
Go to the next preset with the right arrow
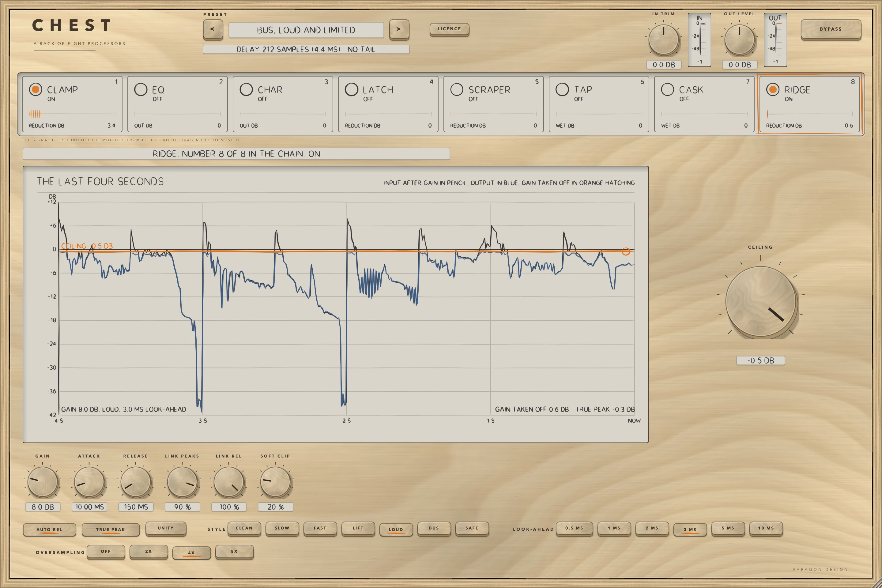(x=399, y=29)
